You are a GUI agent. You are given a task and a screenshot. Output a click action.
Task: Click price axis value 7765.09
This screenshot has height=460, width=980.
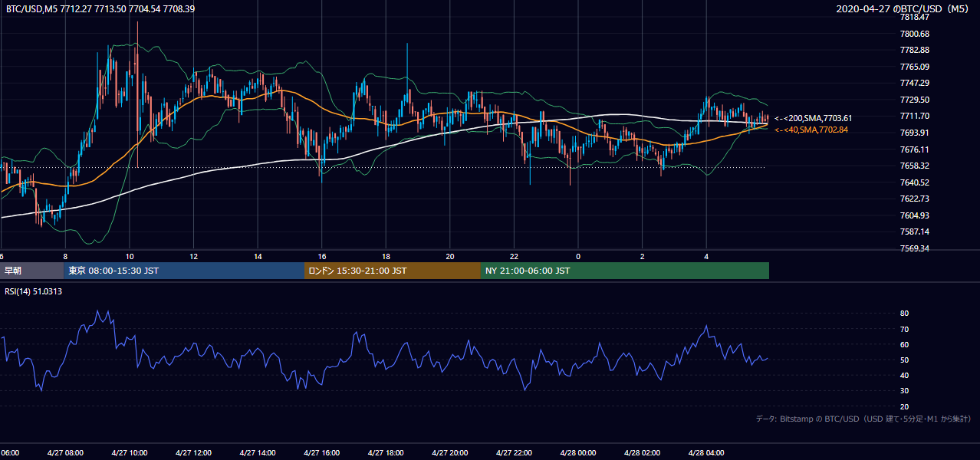[914, 67]
